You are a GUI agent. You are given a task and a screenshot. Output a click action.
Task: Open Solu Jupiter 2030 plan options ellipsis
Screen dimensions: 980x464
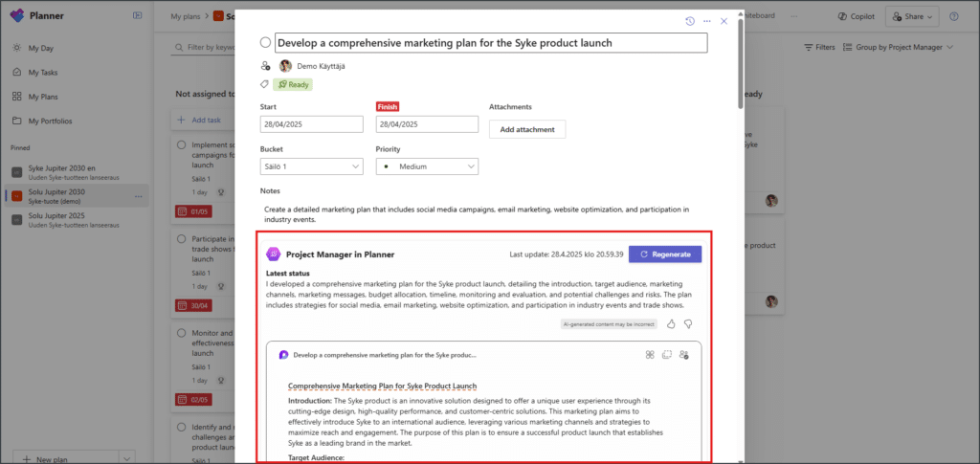click(x=138, y=196)
